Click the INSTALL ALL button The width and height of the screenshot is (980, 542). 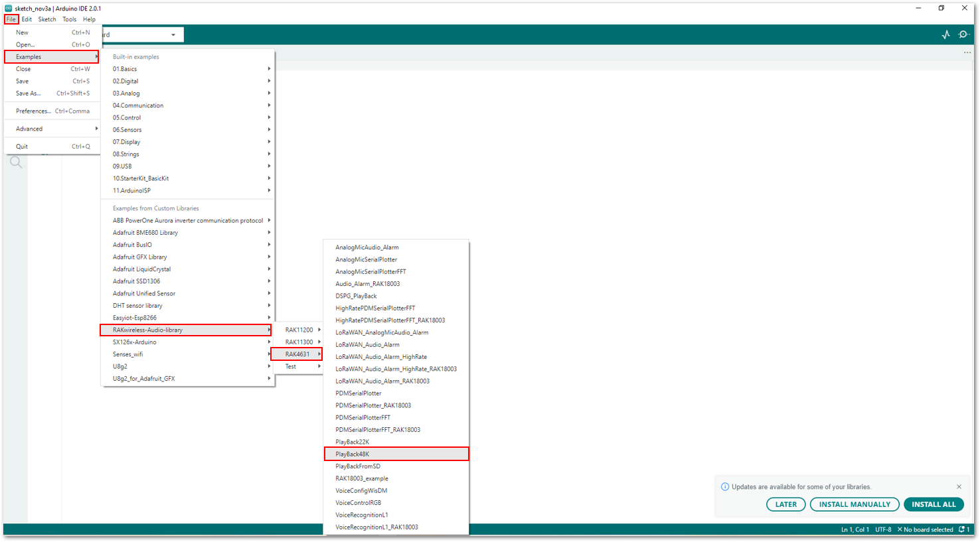[x=934, y=504]
